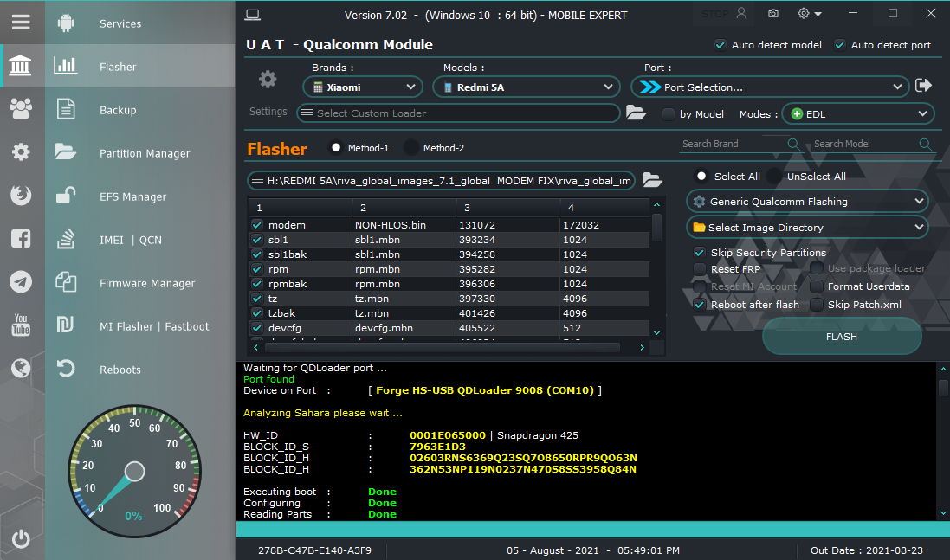
Task: Click the computer monitor icon in title bar
Action: (253, 15)
